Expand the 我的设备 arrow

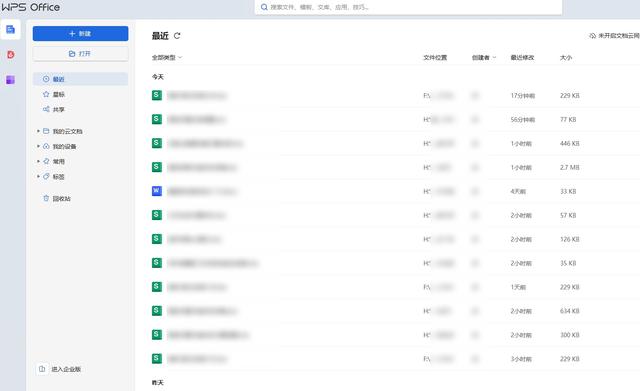(x=38, y=146)
